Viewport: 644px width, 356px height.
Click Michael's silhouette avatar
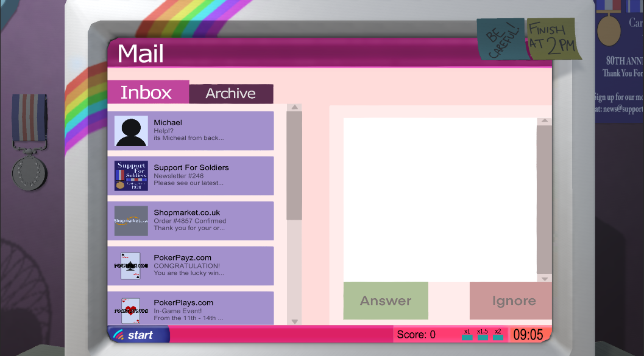(x=131, y=131)
